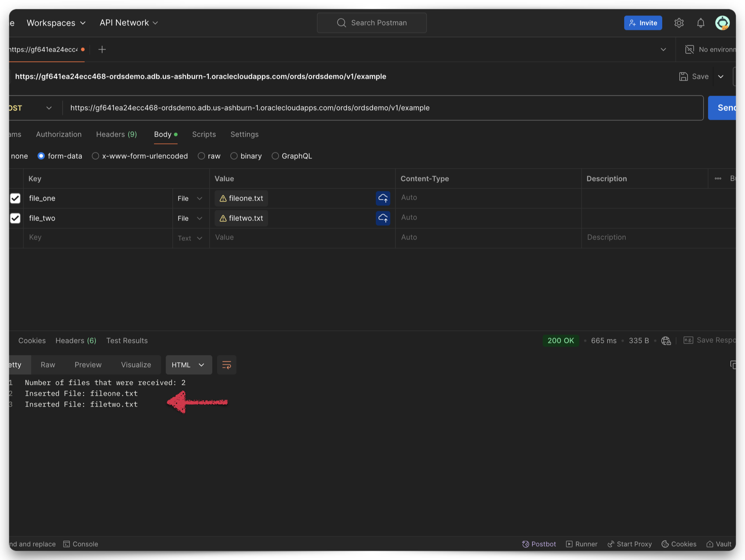The image size is (745, 560).
Task: Open a new request tab with plus icon
Action: tap(102, 49)
